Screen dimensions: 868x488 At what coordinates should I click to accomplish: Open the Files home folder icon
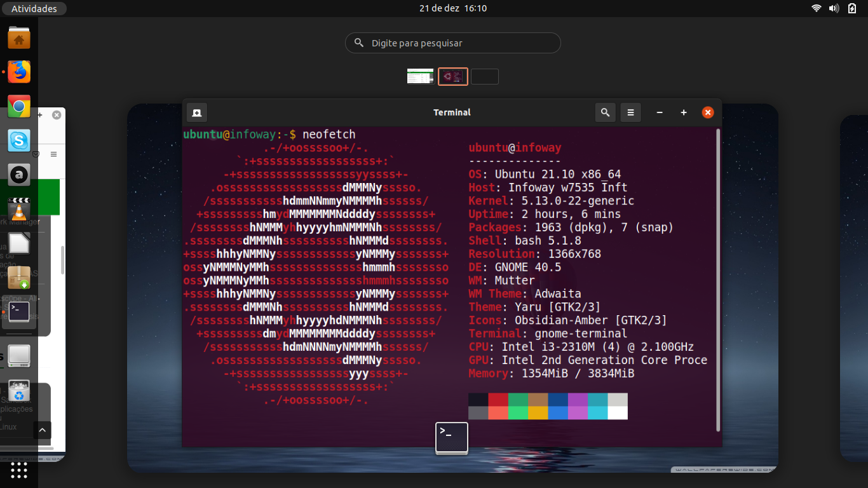point(19,38)
